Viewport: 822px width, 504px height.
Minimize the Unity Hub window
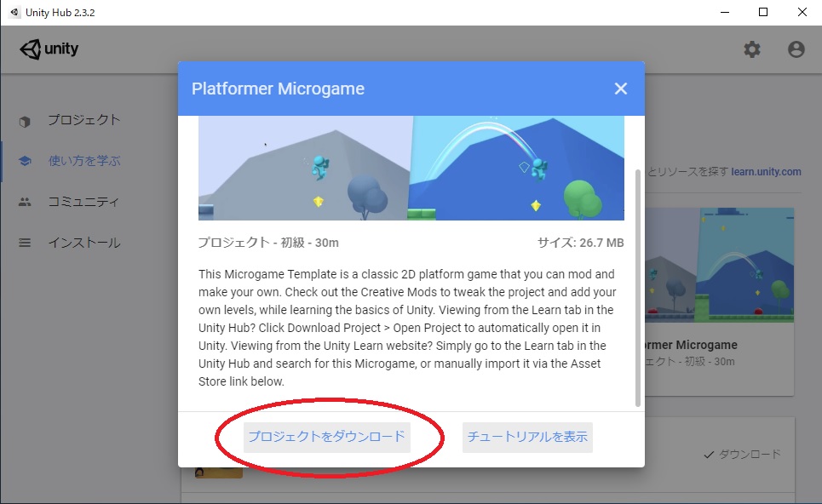(x=725, y=12)
